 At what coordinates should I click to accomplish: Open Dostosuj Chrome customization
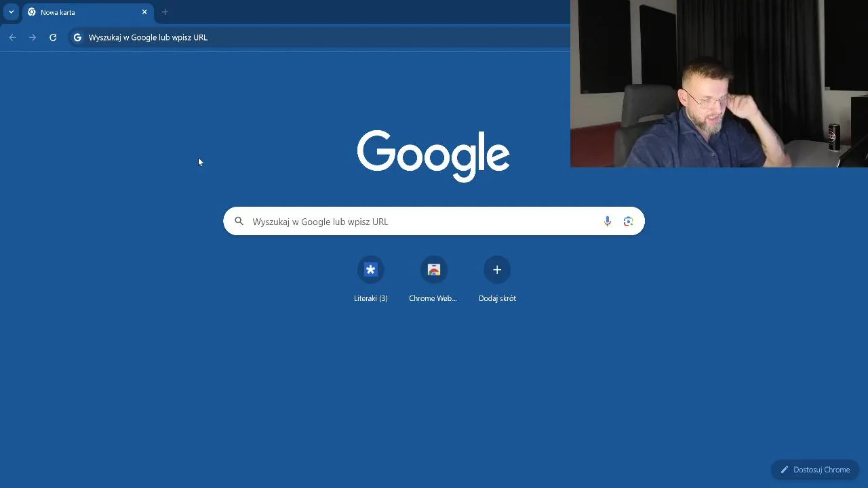click(x=815, y=470)
